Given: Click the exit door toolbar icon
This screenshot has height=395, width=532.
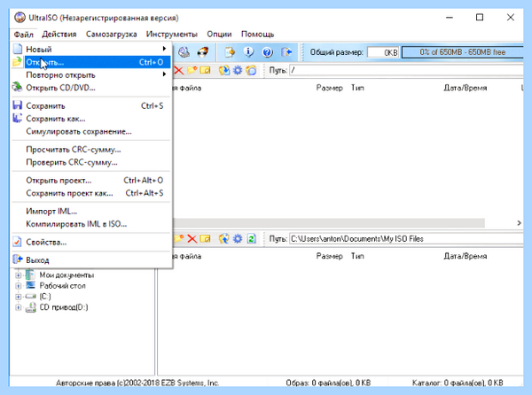Looking at the screenshot, I should click(x=286, y=52).
